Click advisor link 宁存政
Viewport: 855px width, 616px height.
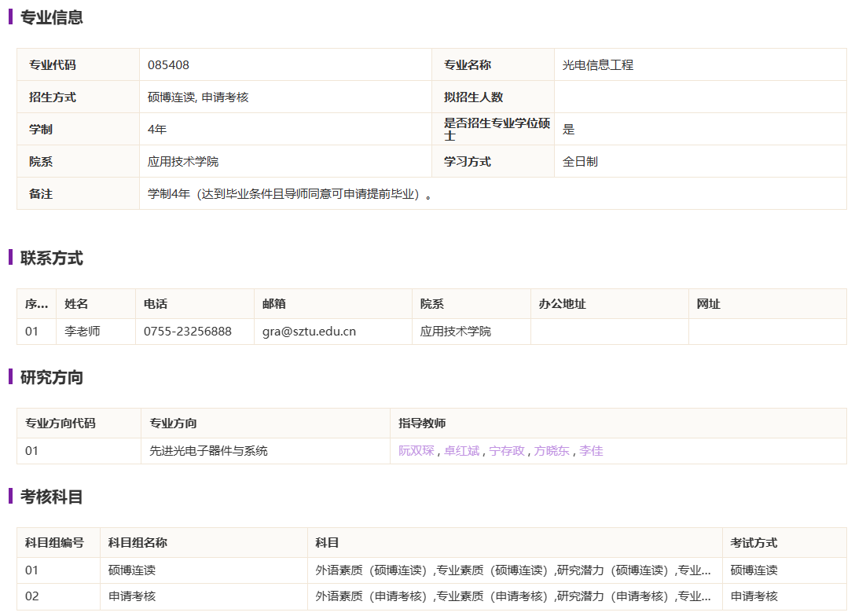pos(506,451)
